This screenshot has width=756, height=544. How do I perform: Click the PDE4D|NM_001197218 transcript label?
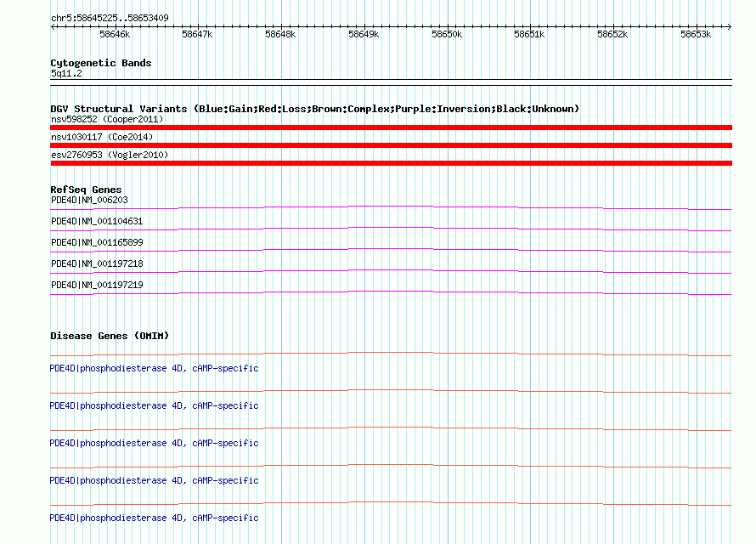97,263
